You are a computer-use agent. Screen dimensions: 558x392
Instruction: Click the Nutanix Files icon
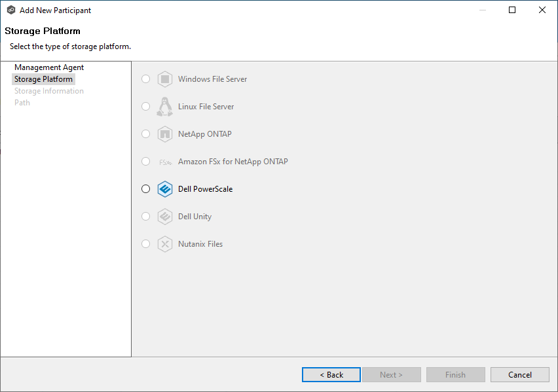click(x=164, y=244)
